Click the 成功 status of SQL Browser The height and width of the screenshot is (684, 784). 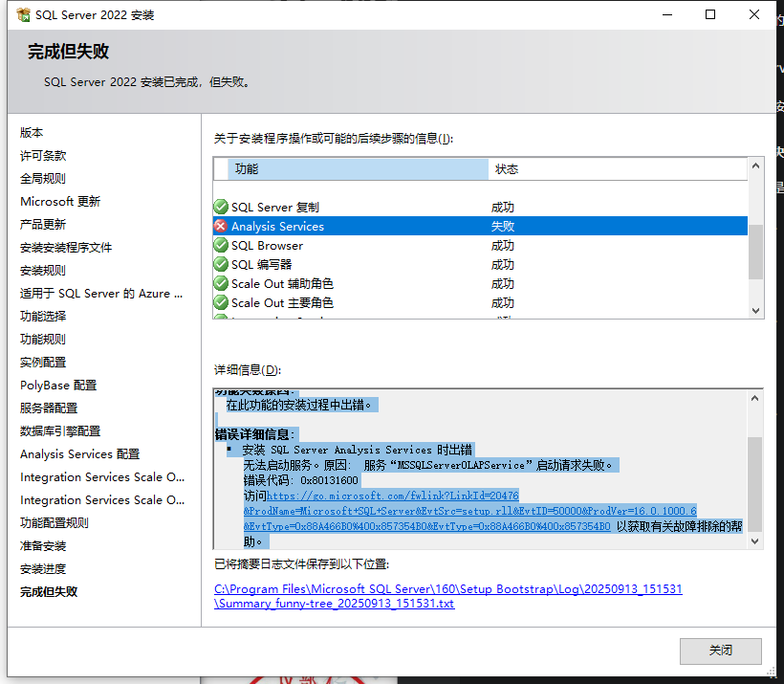click(503, 245)
